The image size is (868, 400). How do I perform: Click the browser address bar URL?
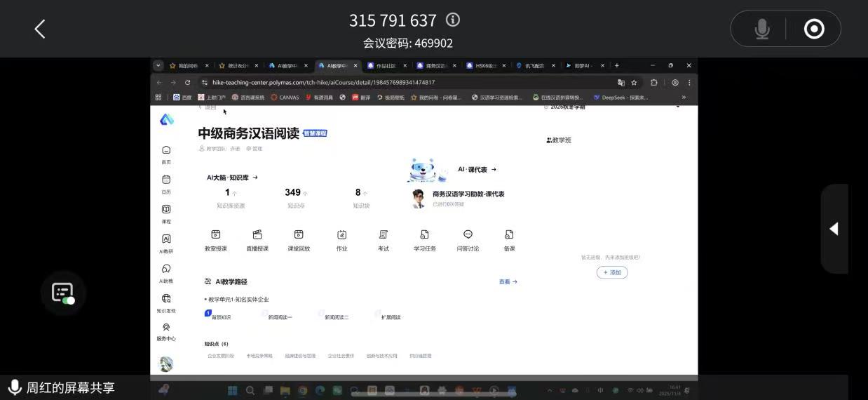323,82
